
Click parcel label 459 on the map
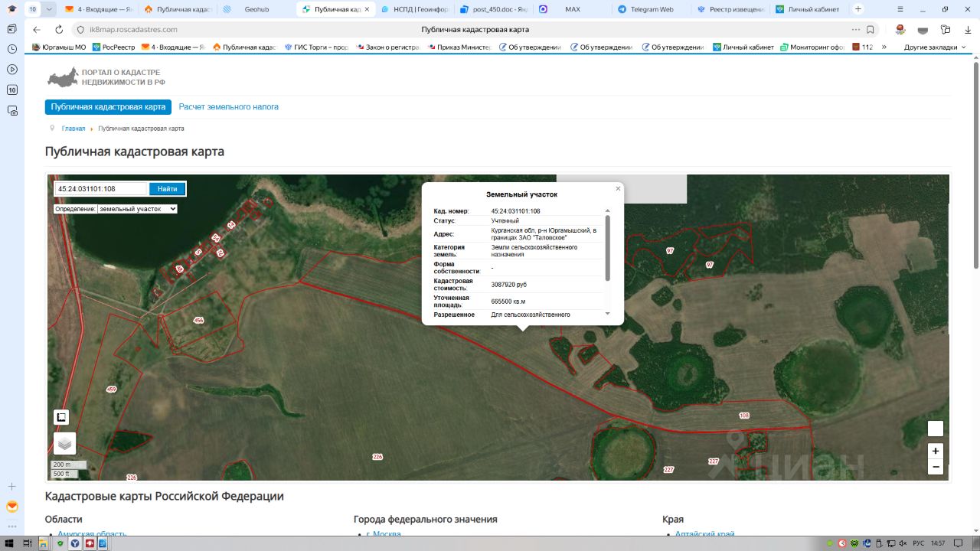click(x=111, y=390)
